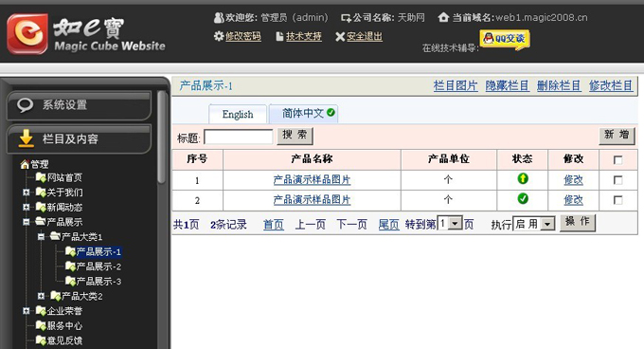Click the gear icon beside 修改密码
This screenshot has height=349, width=644.
[x=219, y=36]
